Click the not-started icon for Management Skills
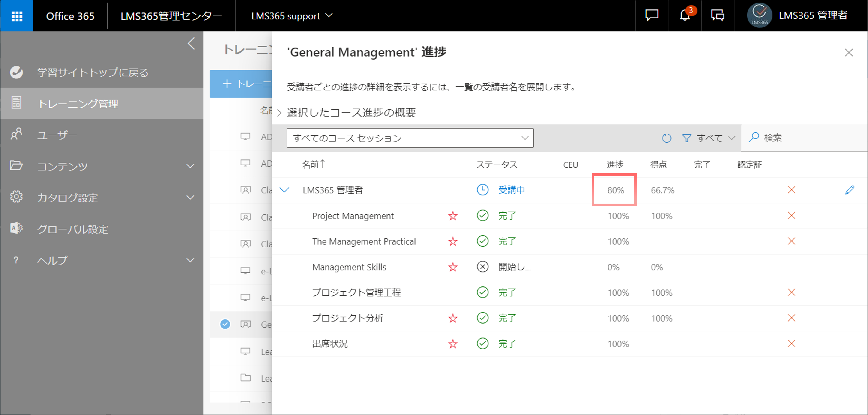The image size is (868, 415). 482,267
